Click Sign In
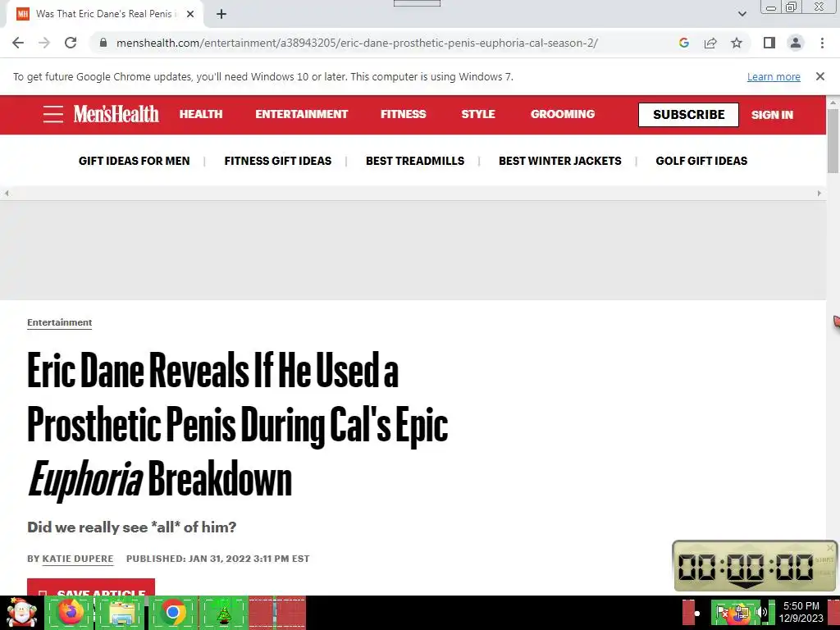 (x=772, y=115)
